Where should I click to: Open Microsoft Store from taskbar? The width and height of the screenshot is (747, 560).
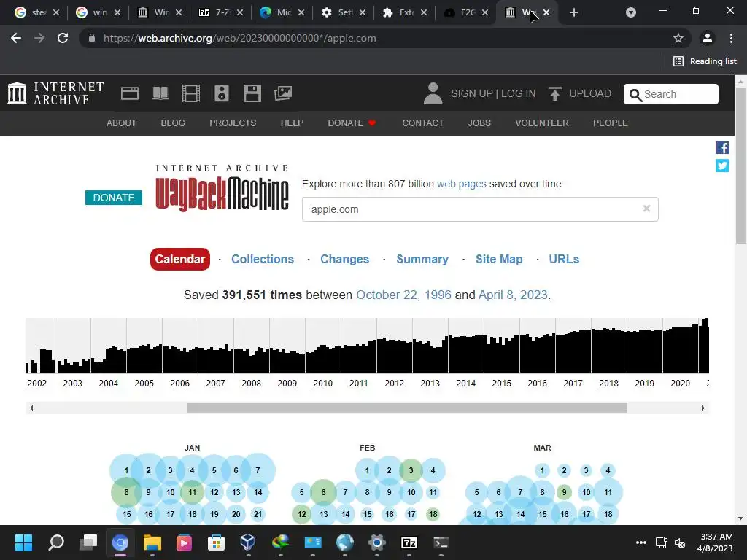point(216,542)
